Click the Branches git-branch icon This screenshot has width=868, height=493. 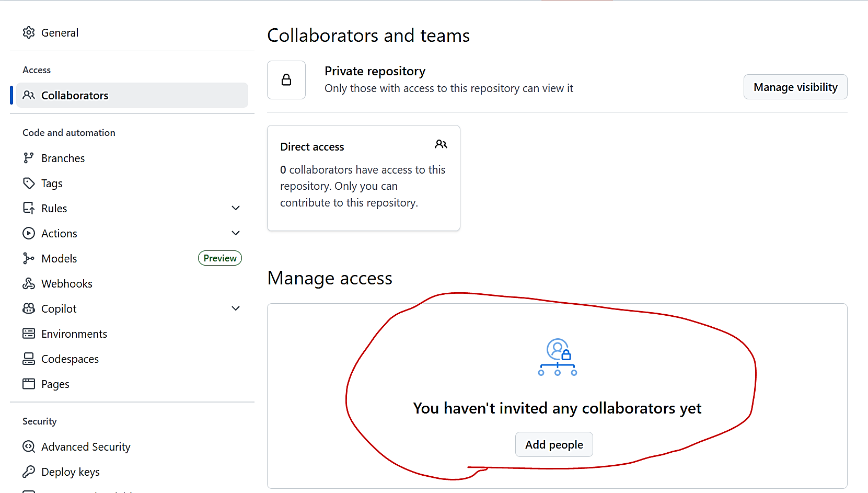pyautogui.click(x=29, y=158)
